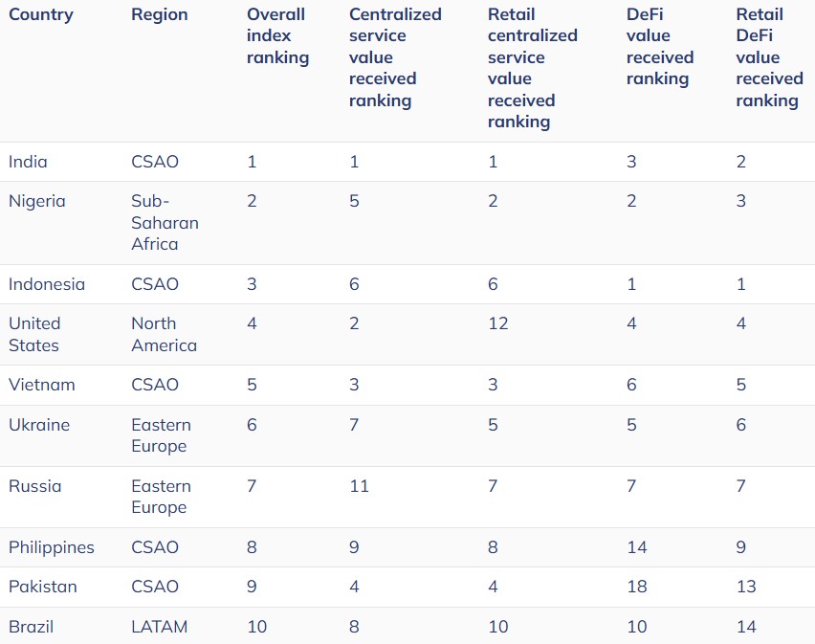
Task: Select the Retail DeFi value received header
Action: tap(769, 57)
